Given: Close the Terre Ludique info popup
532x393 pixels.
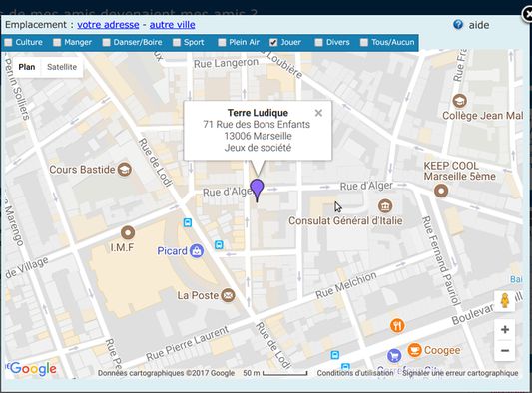Looking at the screenshot, I should [318, 113].
